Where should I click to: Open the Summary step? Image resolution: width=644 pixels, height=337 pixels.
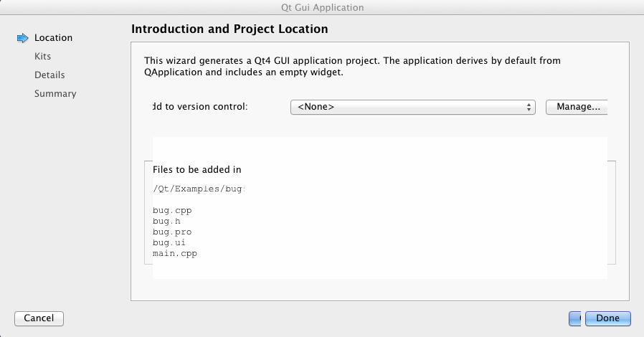[55, 94]
